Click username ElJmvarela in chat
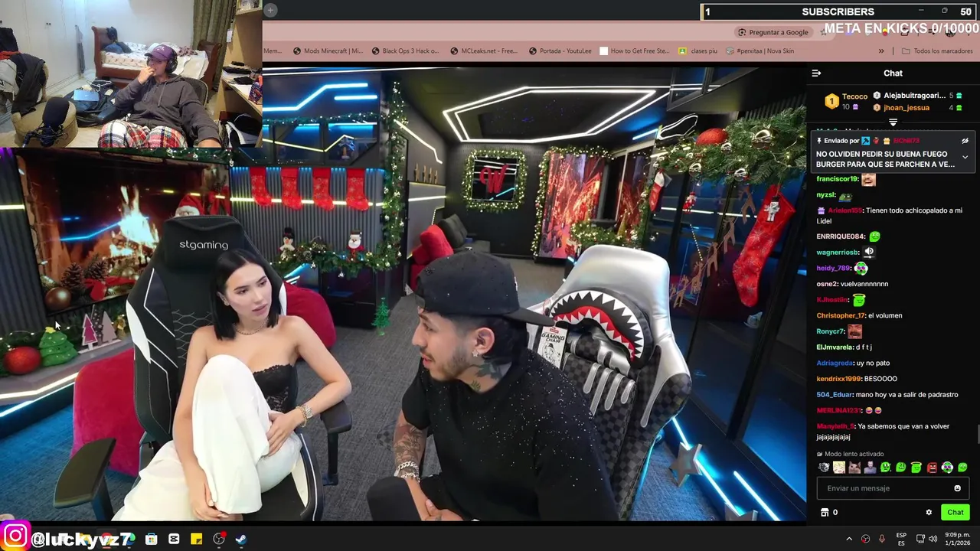Viewport: 980px width, 551px height. tap(835, 347)
